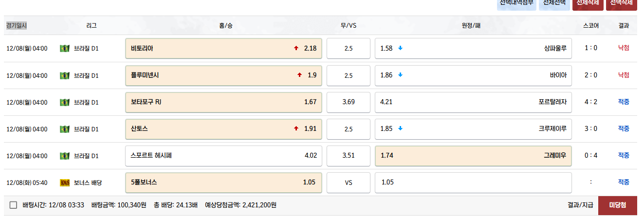Click the Brazil flag icon in 산토스 row
Viewport: 644px width, 219px height.
(x=64, y=129)
